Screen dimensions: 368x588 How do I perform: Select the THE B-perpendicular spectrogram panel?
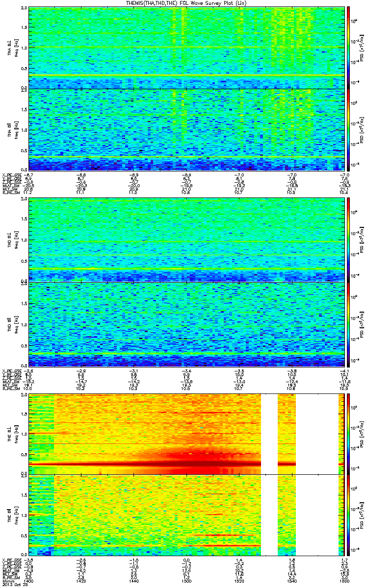(x=186, y=434)
